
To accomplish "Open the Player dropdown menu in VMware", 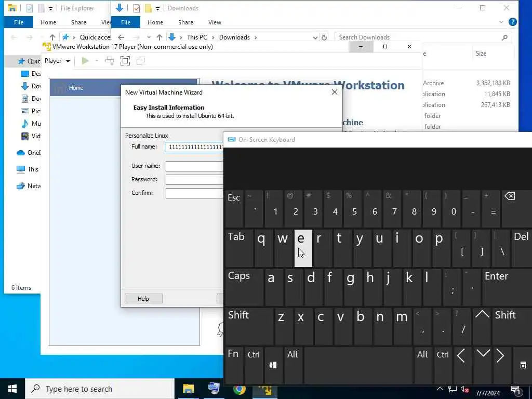I will click(x=57, y=61).
